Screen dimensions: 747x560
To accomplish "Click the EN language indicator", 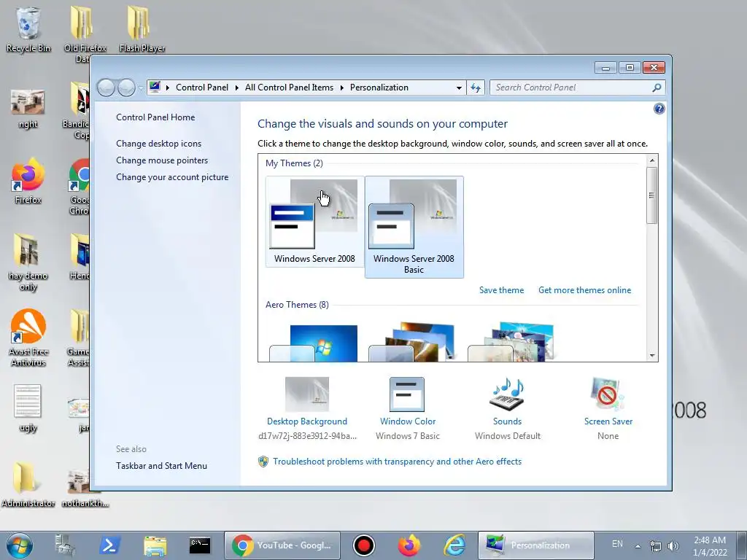I will pos(617,544).
